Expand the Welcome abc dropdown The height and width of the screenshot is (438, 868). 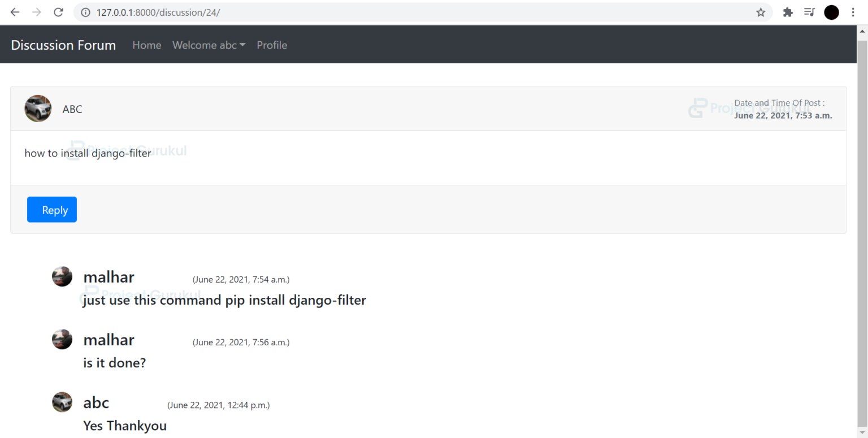click(x=209, y=45)
